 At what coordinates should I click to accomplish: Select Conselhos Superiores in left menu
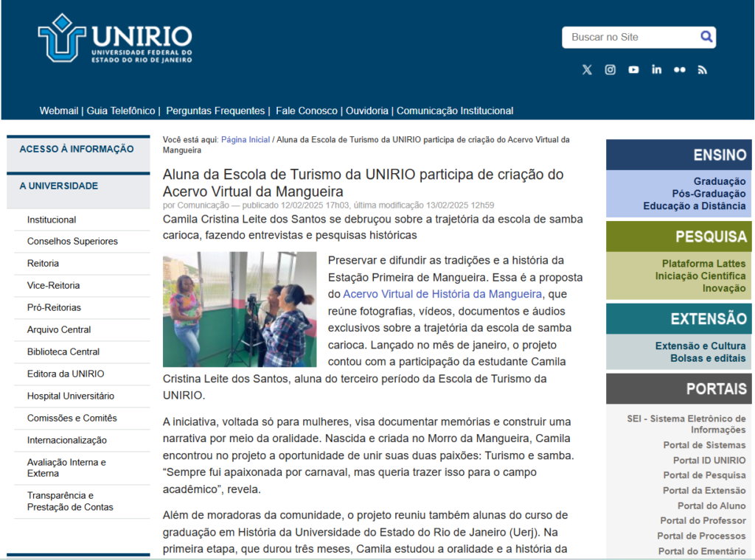click(x=72, y=242)
